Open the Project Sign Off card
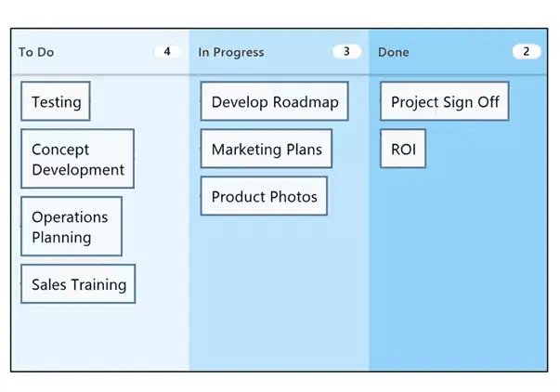The height and width of the screenshot is (392, 560). pyautogui.click(x=445, y=101)
